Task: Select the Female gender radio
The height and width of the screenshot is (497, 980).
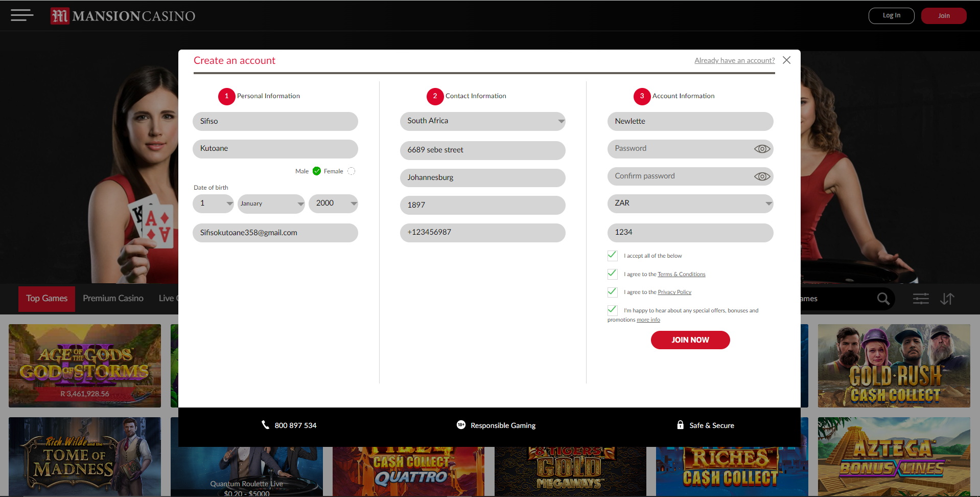Action: coord(351,171)
